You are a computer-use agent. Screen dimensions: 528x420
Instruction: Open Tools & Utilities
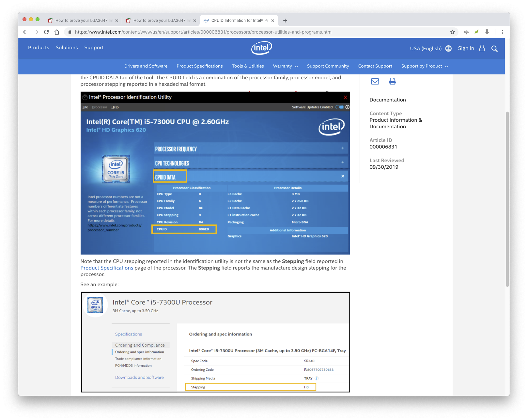(x=248, y=66)
